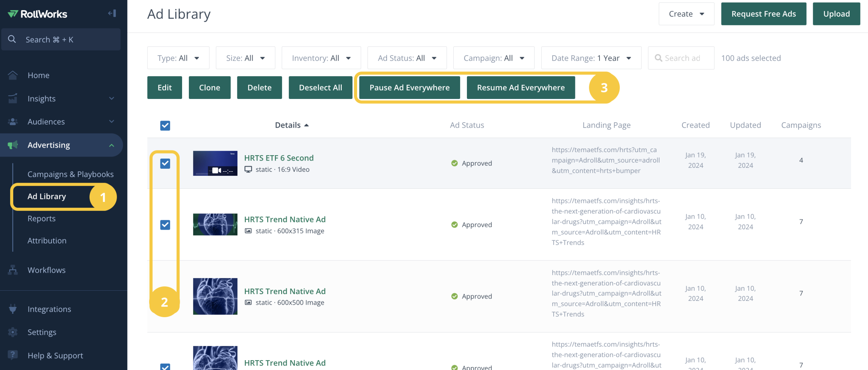This screenshot has width=868, height=370.
Task: Select the Home icon in sidebar
Action: click(13, 75)
